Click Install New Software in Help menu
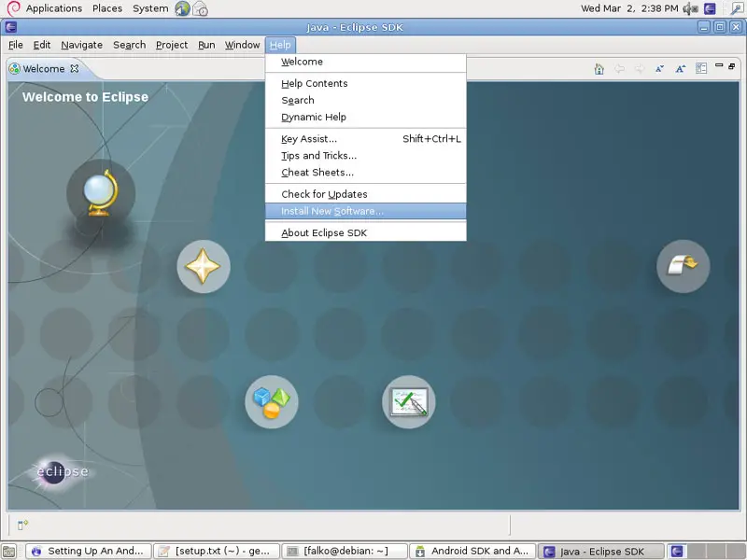 365,211
